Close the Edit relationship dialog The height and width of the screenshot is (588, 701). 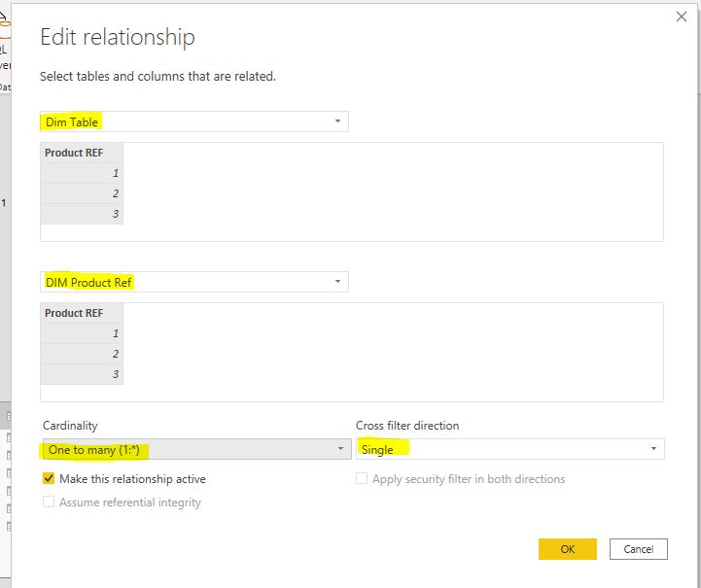click(682, 17)
